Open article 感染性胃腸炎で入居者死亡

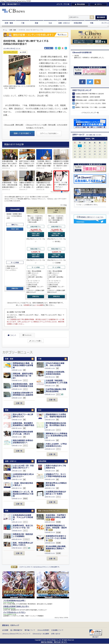56,415
